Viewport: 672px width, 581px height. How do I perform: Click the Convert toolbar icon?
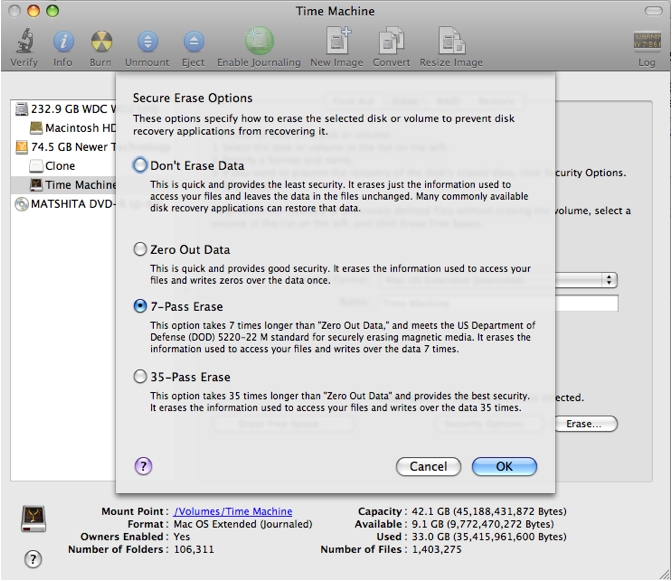pyautogui.click(x=391, y=41)
